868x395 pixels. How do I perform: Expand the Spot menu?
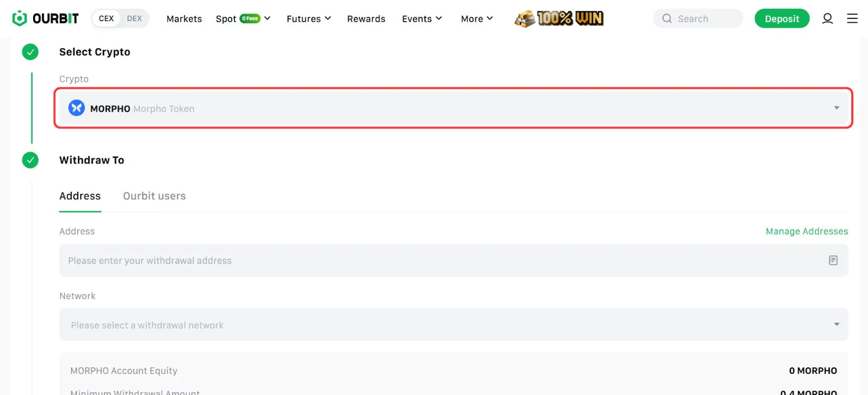pos(242,19)
